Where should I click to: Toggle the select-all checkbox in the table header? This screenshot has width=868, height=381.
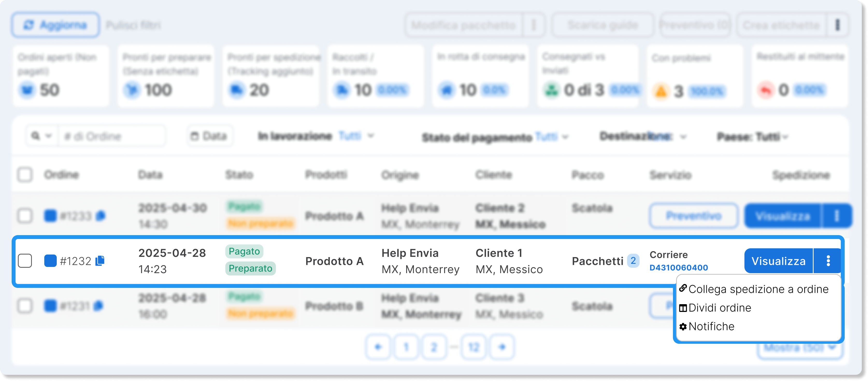25,175
